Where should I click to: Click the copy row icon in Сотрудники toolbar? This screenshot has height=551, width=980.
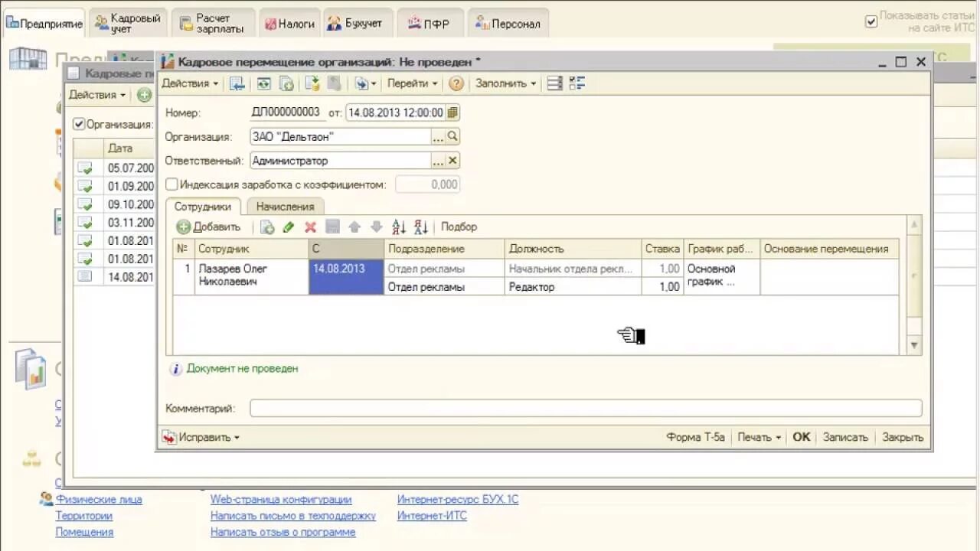tap(267, 227)
